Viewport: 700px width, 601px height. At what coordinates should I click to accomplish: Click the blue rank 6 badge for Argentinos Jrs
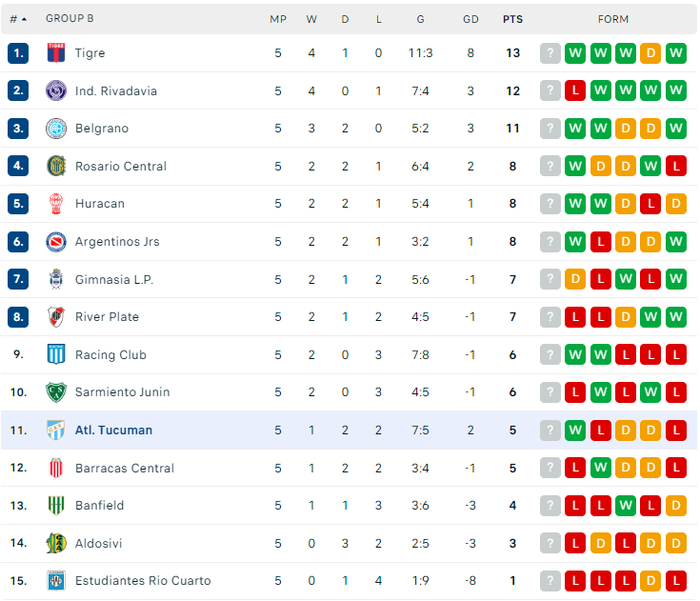click(x=18, y=242)
